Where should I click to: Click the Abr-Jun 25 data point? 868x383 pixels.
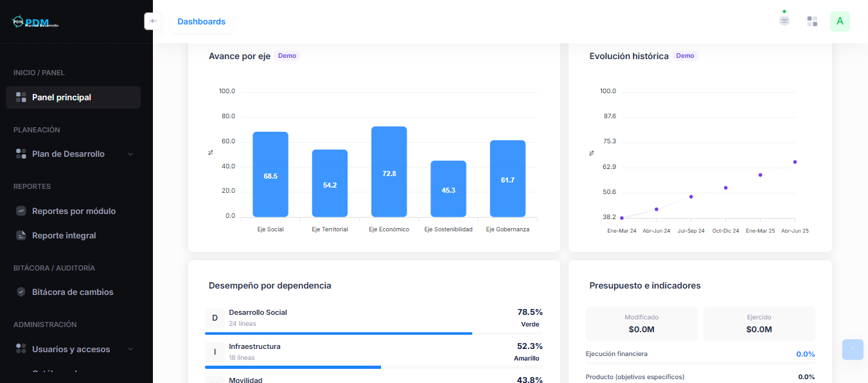pyautogui.click(x=795, y=162)
